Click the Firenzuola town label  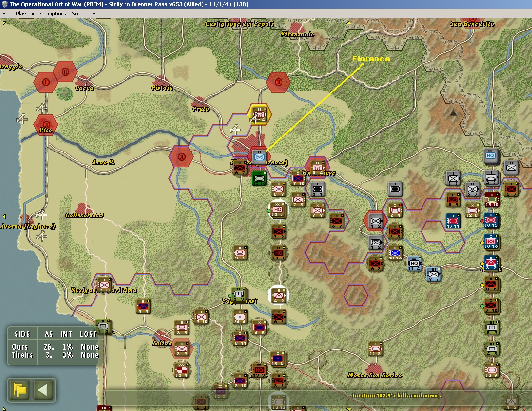(297, 34)
